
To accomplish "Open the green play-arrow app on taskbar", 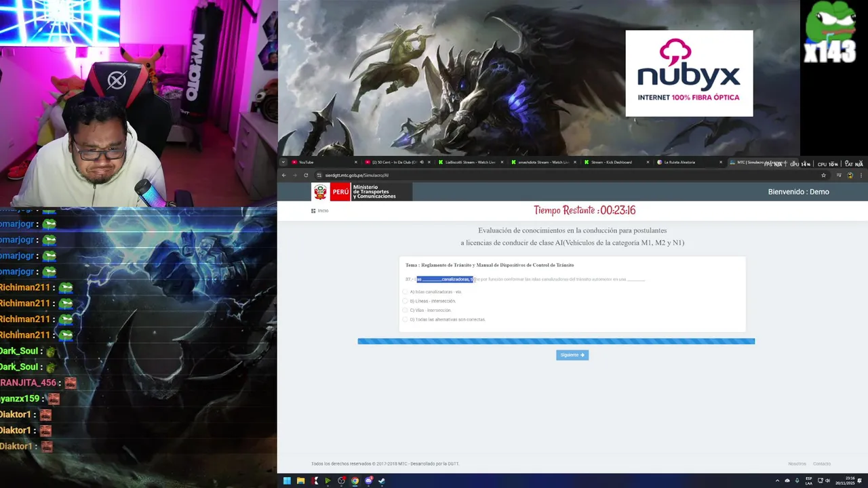I will (x=328, y=481).
